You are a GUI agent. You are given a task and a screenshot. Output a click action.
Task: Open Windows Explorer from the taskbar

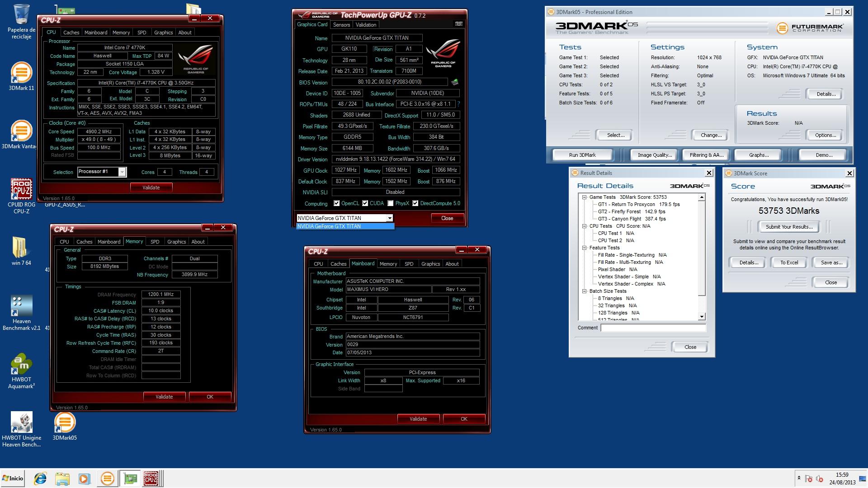point(62,479)
